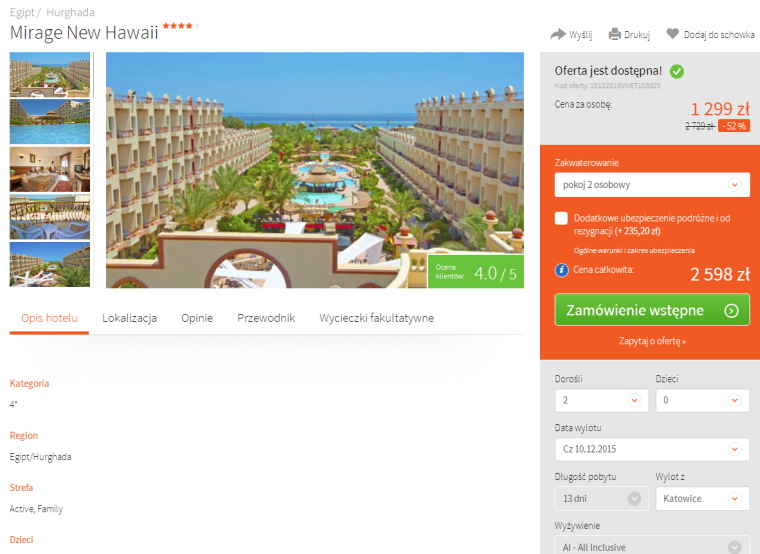
Task: Expand the Zakwaterowanie room type dropdown
Action: (652, 185)
